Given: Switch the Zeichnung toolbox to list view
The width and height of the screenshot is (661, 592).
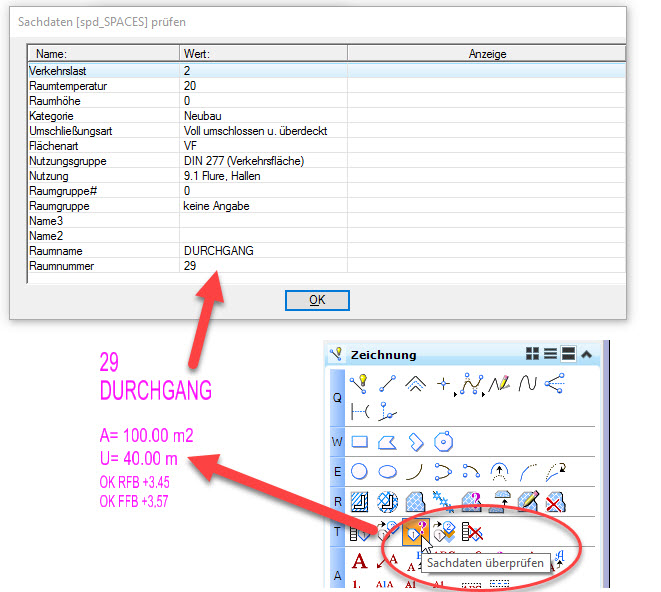Looking at the screenshot, I should 550,354.
